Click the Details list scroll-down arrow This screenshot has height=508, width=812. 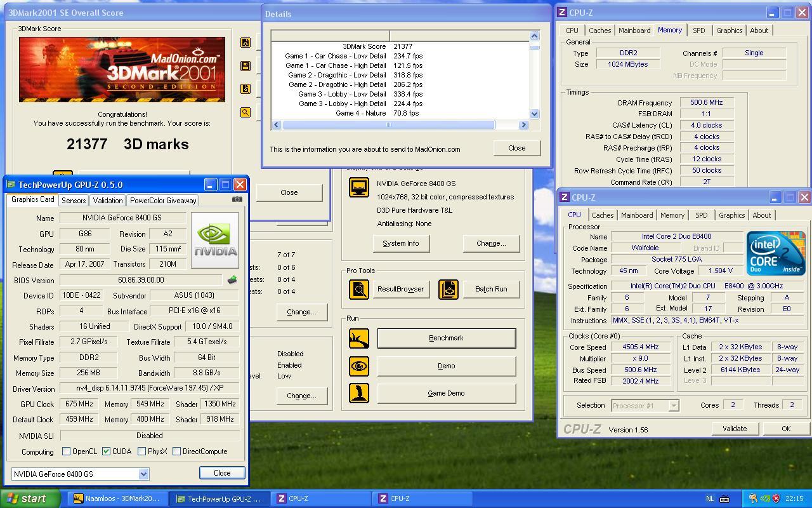click(x=534, y=114)
